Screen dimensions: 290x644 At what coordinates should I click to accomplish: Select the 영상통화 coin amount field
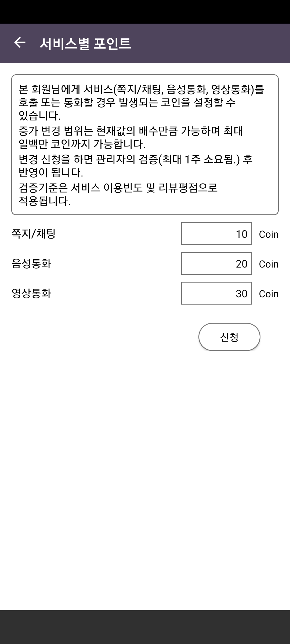point(216,293)
